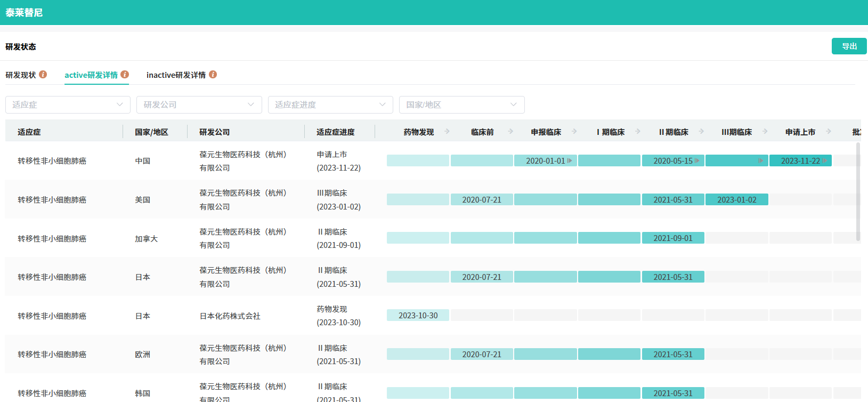Click the 导出 export button
The width and height of the screenshot is (868, 402).
click(849, 46)
